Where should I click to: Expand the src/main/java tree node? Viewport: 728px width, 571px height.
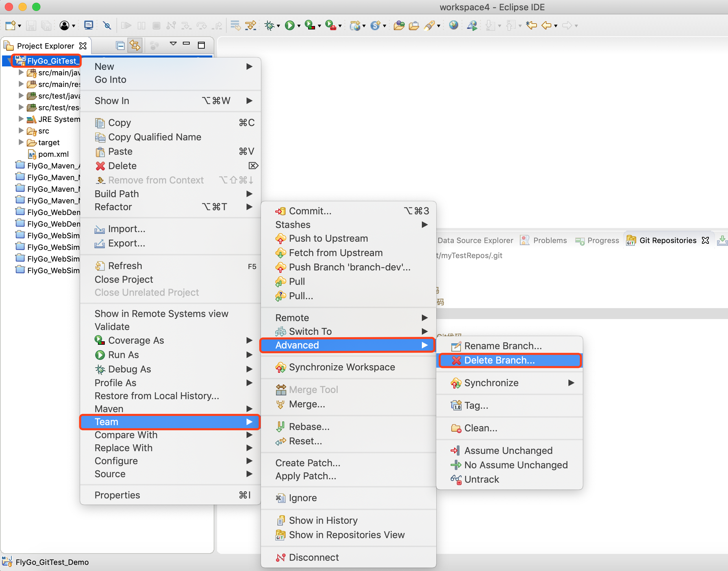tap(21, 73)
